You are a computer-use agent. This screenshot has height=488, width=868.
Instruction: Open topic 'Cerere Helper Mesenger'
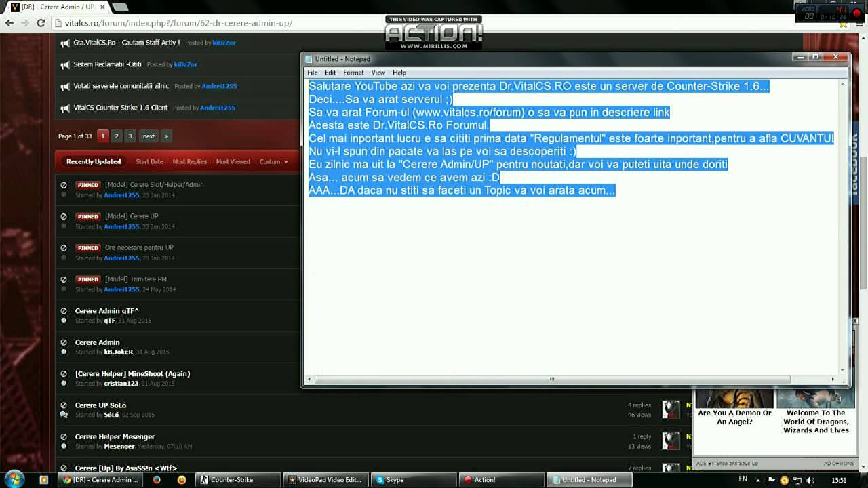(115, 436)
